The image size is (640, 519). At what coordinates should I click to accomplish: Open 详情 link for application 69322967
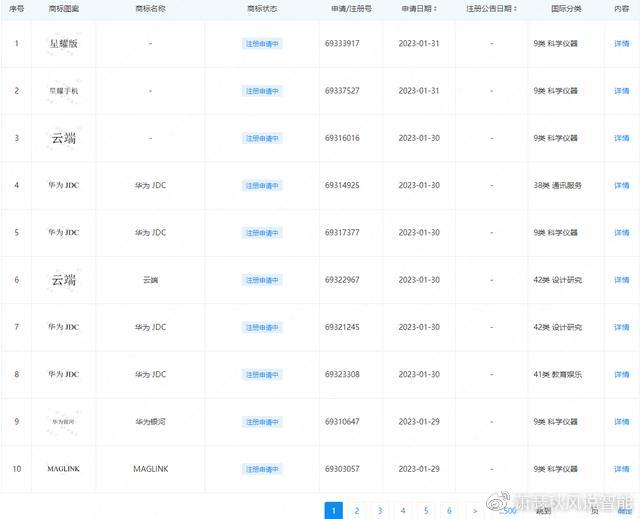tap(622, 280)
